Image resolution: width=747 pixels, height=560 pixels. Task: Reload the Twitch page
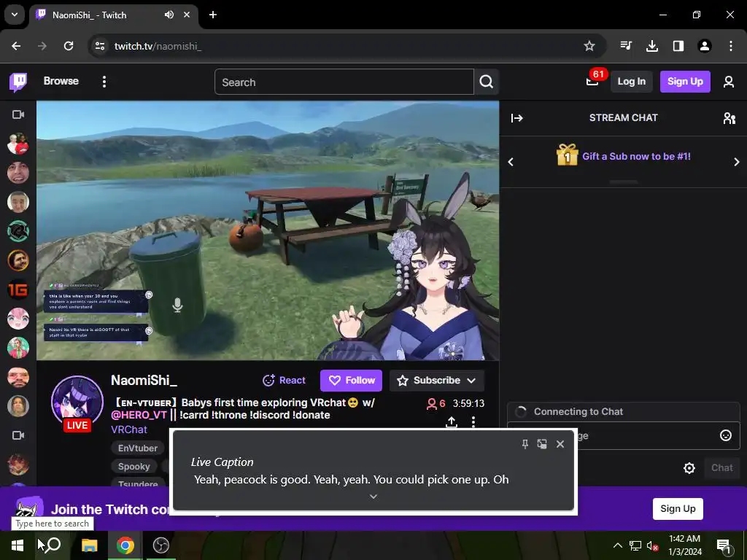(69, 46)
